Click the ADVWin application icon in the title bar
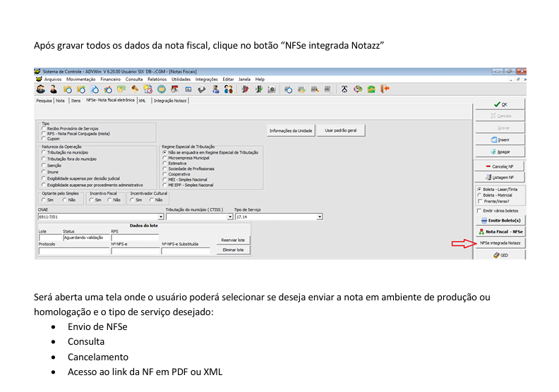559x392 pixels. (37, 71)
